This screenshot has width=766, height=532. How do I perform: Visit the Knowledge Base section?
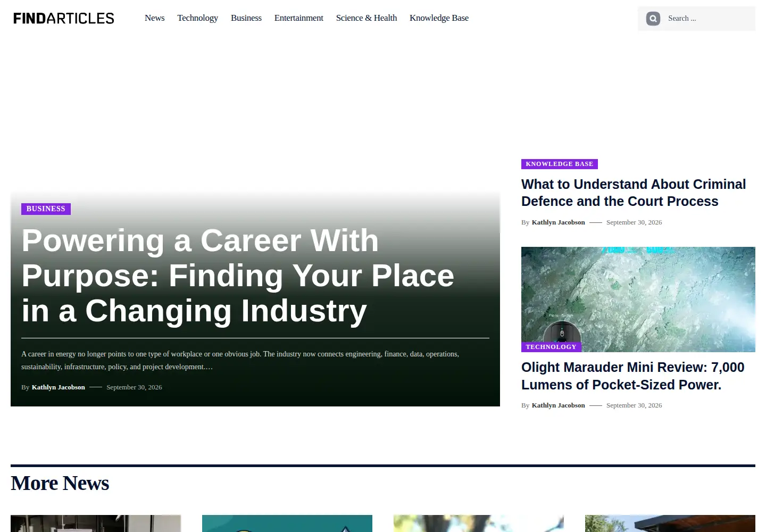439,18
